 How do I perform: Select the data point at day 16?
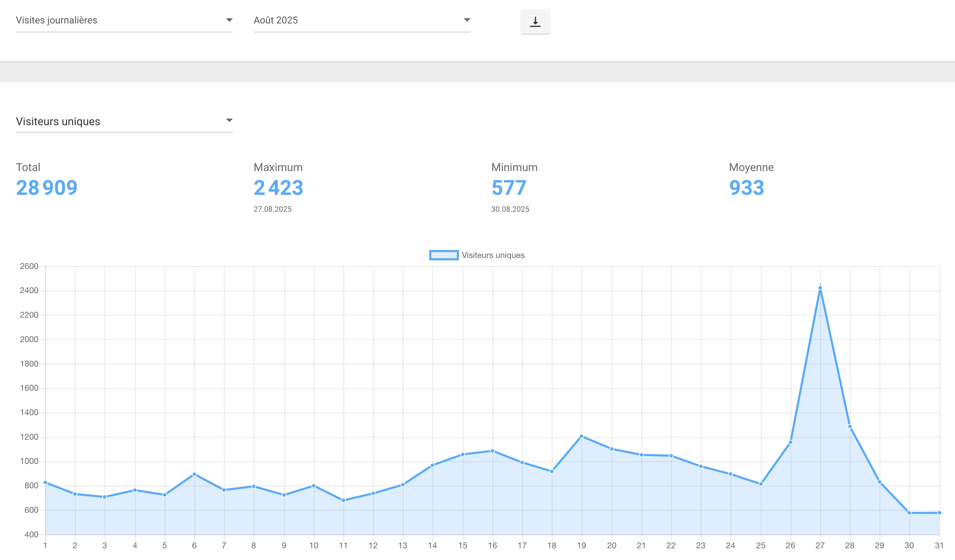pos(492,451)
